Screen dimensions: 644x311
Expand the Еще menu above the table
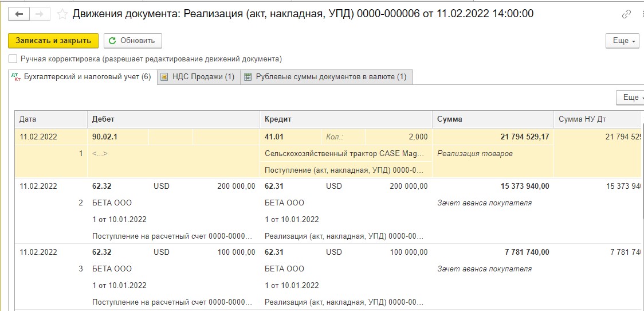(x=630, y=98)
